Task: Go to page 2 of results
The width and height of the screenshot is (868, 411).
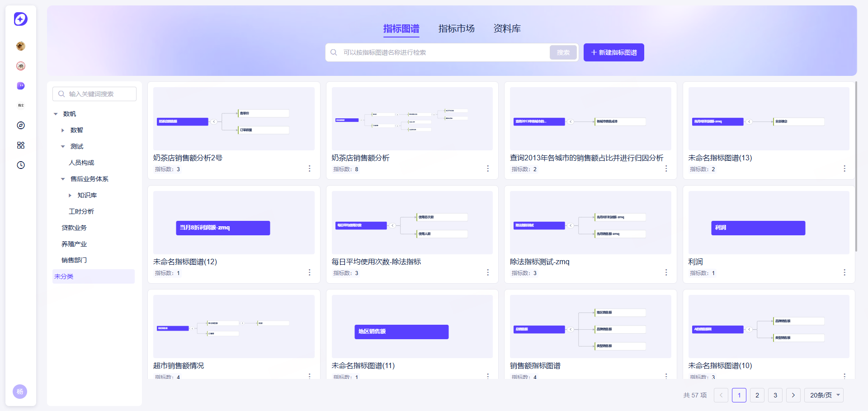Action: coord(757,395)
